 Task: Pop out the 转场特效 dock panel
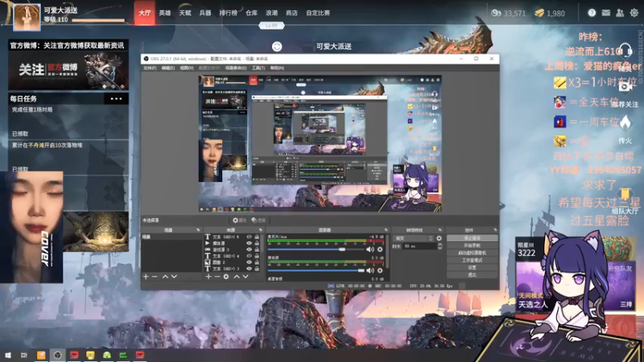coord(440,230)
